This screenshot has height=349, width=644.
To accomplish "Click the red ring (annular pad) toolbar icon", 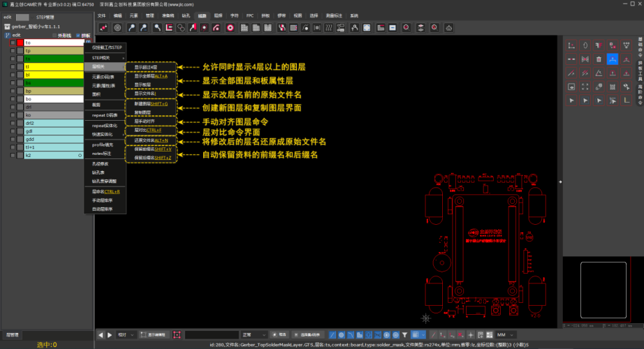I will coord(230,28).
